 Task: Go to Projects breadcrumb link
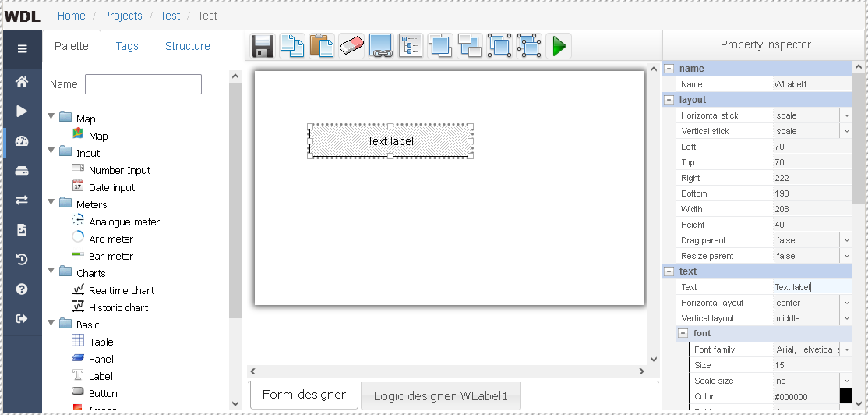(x=122, y=16)
